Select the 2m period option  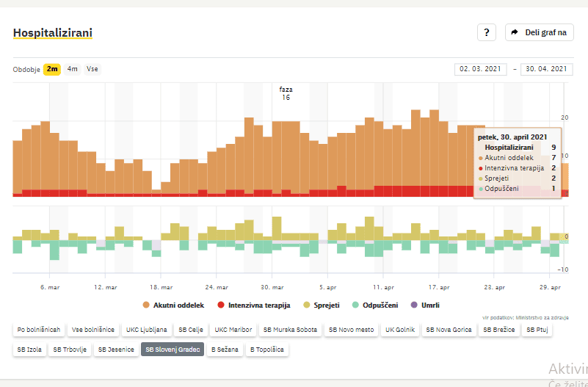[52, 69]
